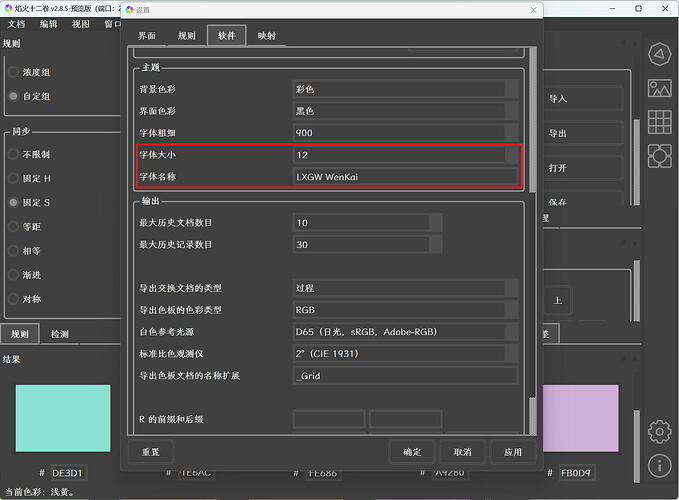Screen dimensions: 679x500
Task: Open the grid board view icon
Action: click(659, 122)
